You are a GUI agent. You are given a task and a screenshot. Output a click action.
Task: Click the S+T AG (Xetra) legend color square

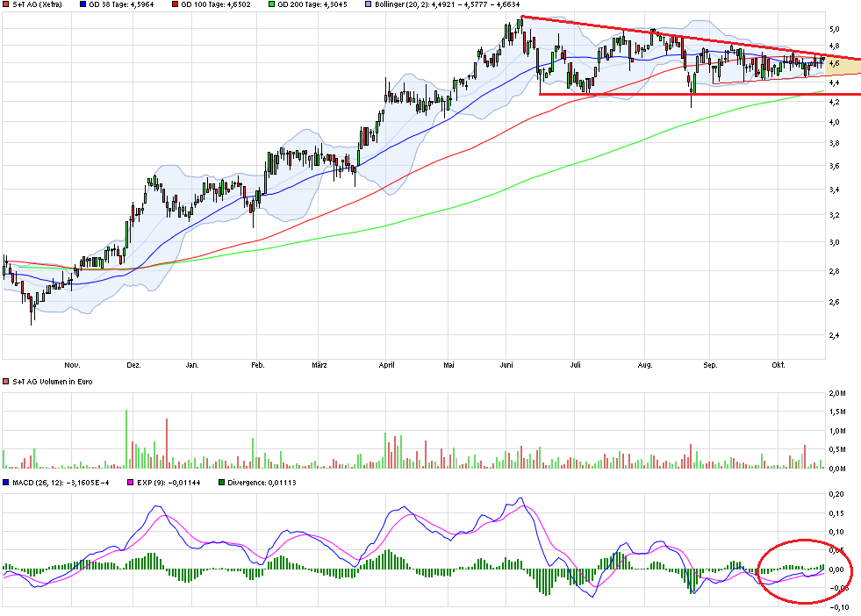click(x=5, y=5)
